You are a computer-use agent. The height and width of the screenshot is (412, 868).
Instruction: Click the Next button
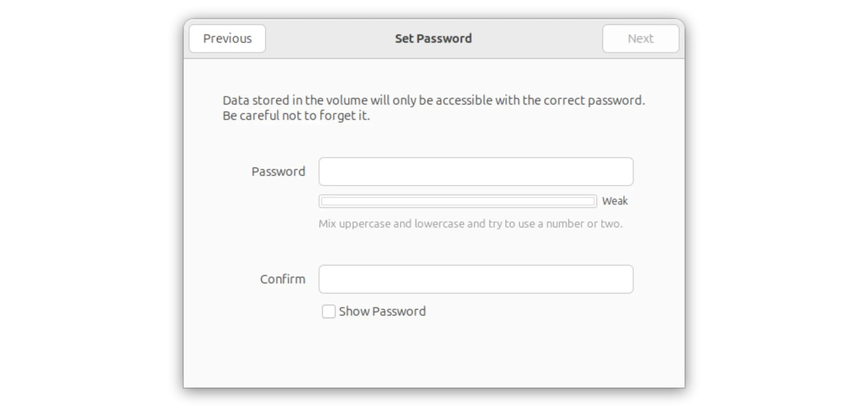pyautogui.click(x=640, y=39)
